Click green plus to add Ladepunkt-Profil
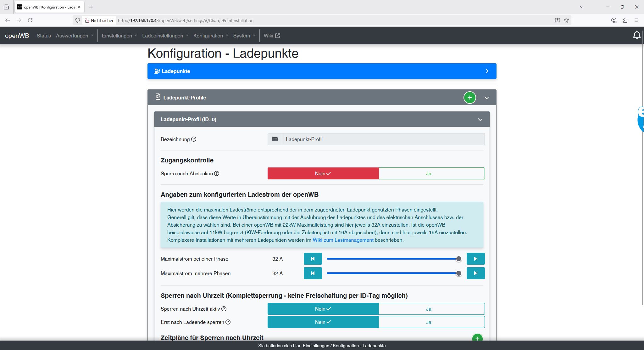The width and height of the screenshot is (644, 350). (x=469, y=98)
